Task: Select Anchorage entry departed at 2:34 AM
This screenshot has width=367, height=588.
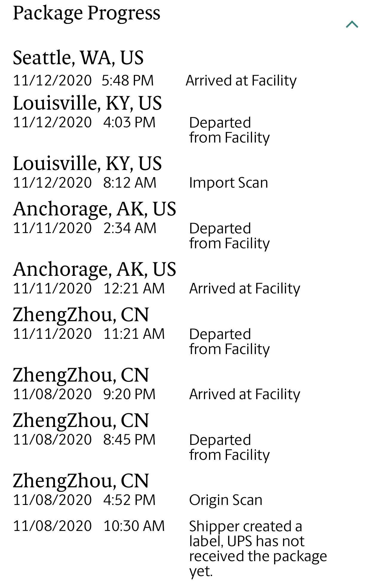Action: click(94, 209)
